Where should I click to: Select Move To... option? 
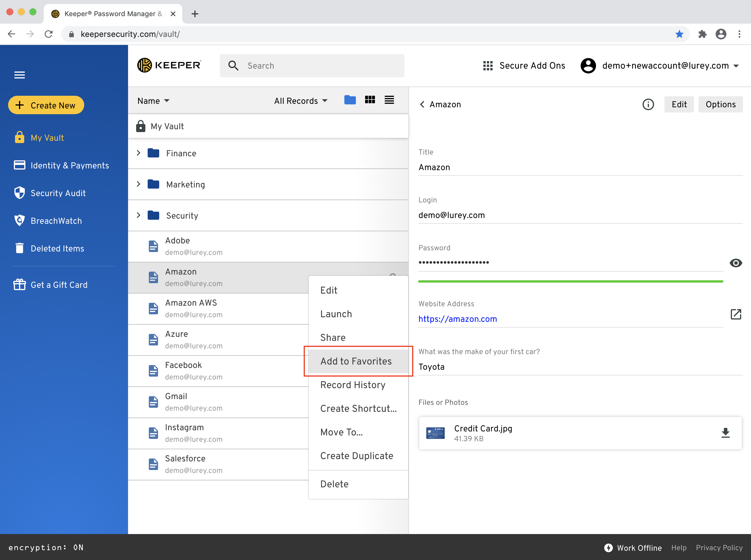(358, 432)
